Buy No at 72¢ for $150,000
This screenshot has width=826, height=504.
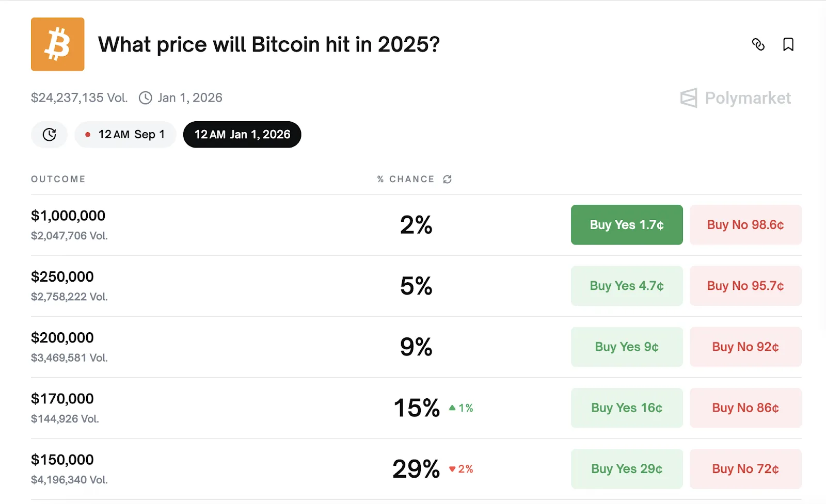tap(745, 469)
